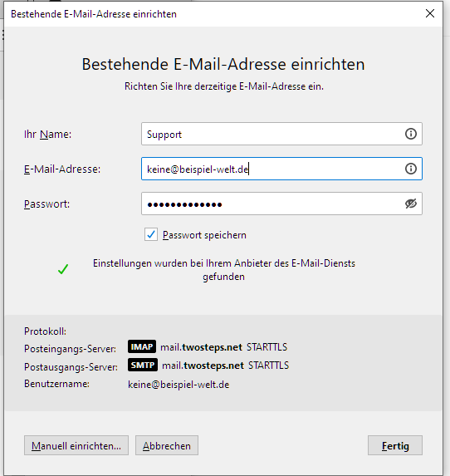Screen dimensions: 450x476
Task: Click the info icon in the name field
Action: (410, 134)
